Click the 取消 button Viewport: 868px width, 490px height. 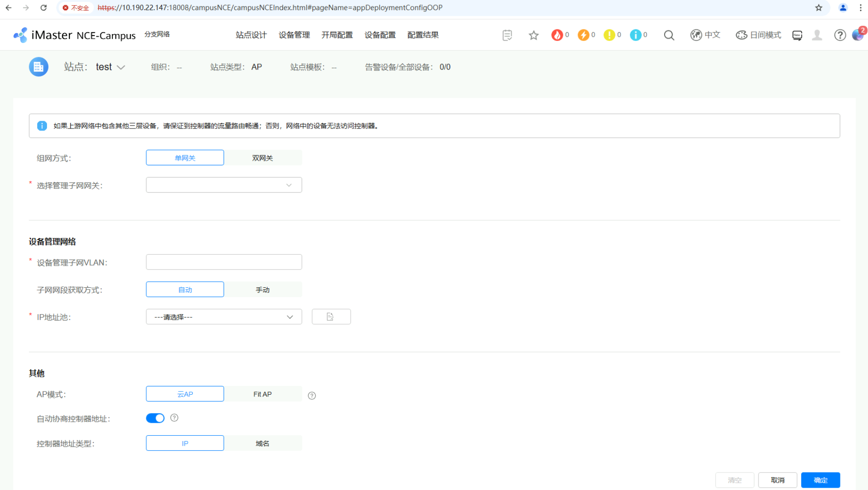coord(777,480)
